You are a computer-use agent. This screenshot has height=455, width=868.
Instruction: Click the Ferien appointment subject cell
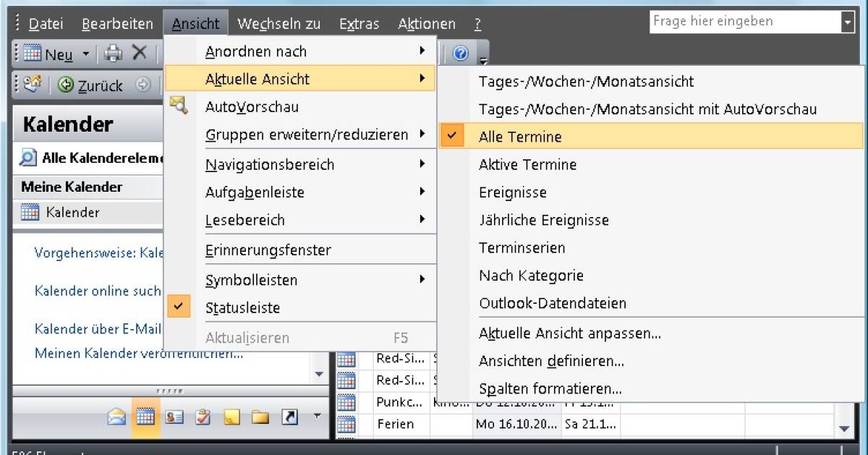[401, 425]
